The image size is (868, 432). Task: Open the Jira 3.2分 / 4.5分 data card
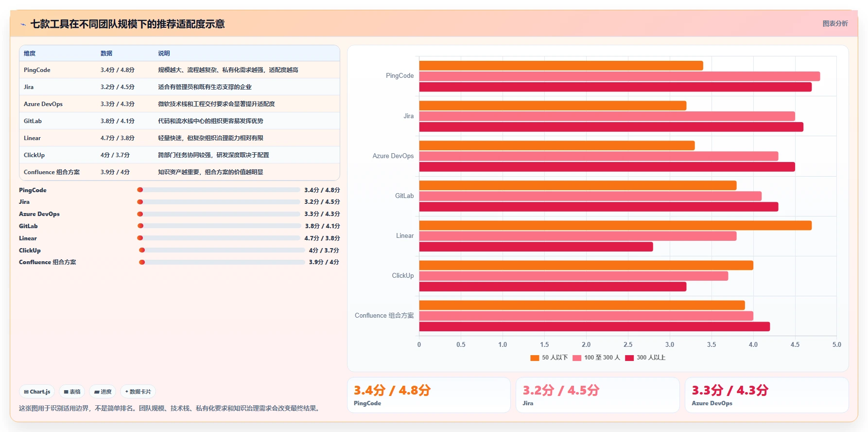pyautogui.click(x=597, y=395)
